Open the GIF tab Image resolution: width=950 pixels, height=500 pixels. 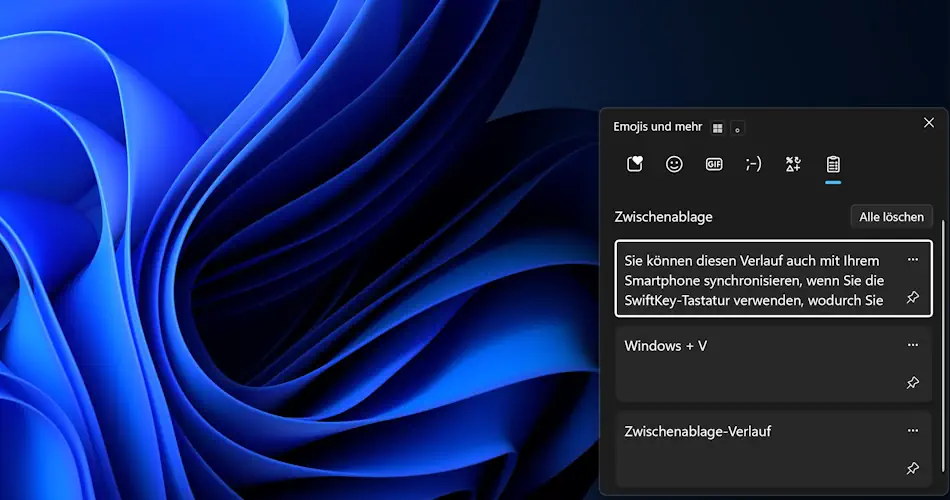[x=714, y=164]
